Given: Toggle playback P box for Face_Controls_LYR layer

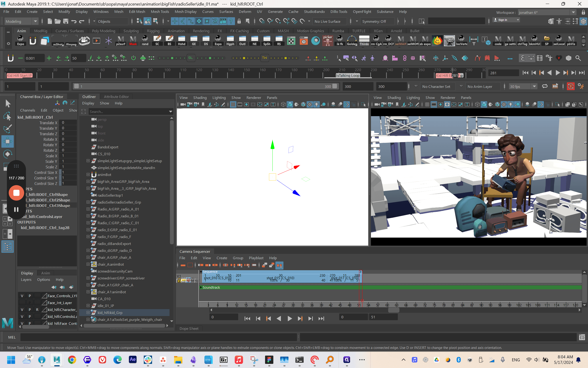Looking at the screenshot, I should [30, 296].
